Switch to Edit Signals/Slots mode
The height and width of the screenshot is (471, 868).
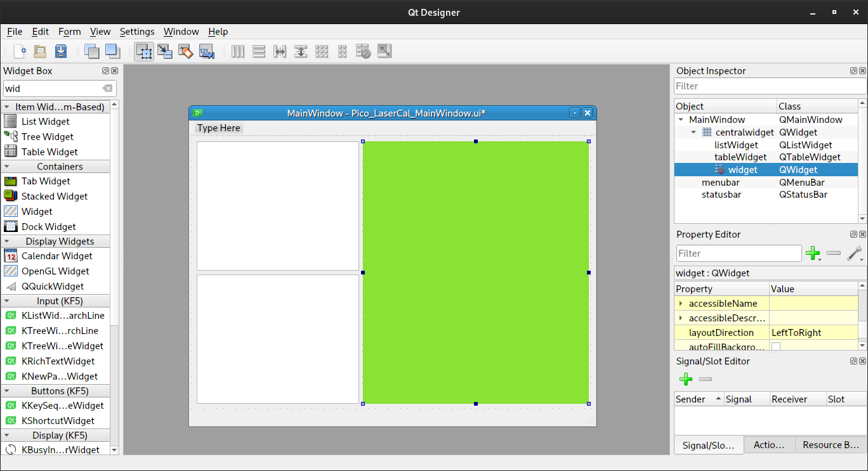click(x=165, y=51)
